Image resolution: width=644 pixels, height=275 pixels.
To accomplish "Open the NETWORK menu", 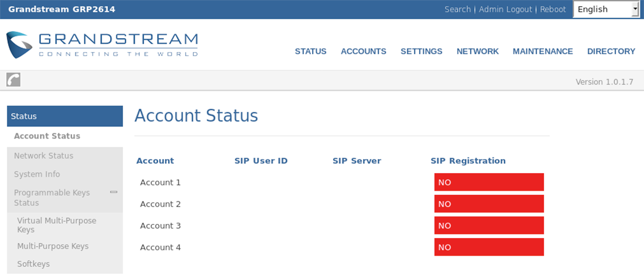I will pyautogui.click(x=478, y=51).
